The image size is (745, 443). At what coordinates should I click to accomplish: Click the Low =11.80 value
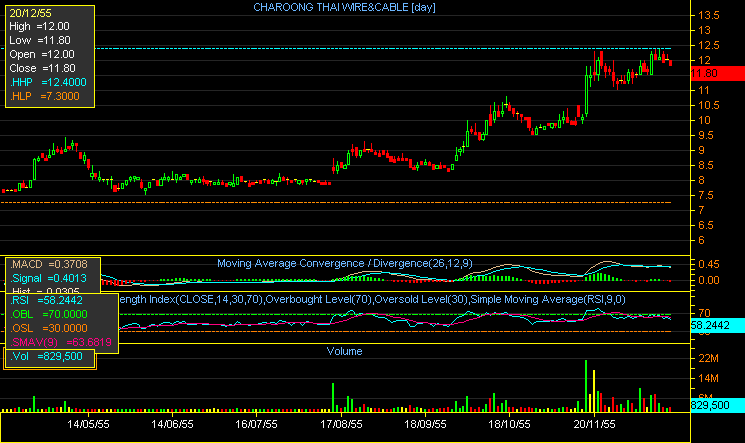point(40,40)
